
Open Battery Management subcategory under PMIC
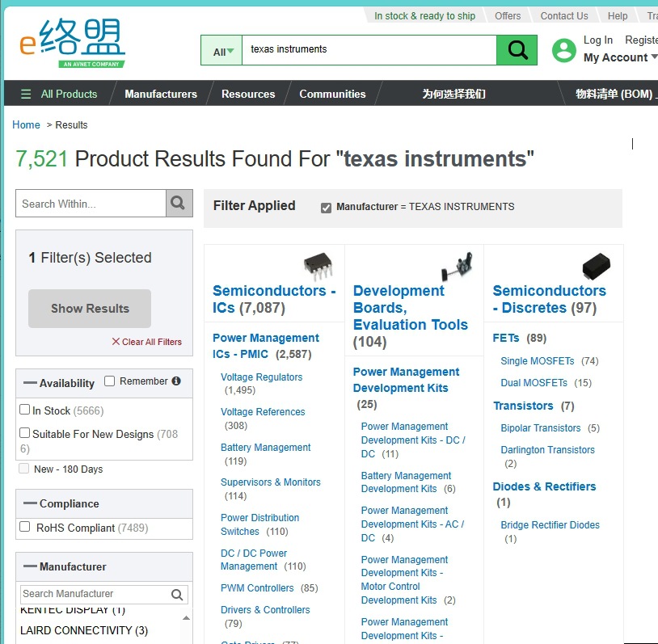(x=266, y=447)
